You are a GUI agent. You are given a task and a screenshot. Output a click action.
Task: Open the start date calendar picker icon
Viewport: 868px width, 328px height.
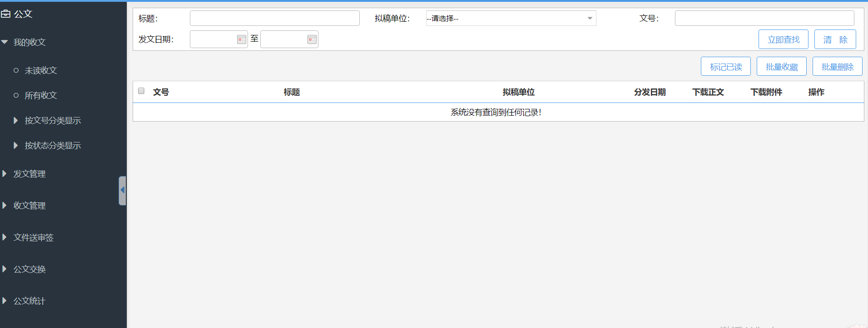[242, 40]
